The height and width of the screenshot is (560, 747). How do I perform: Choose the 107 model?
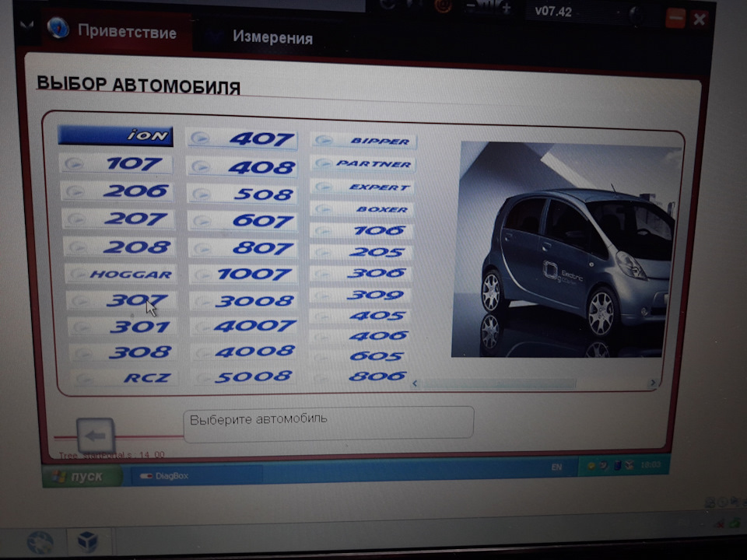(x=116, y=164)
